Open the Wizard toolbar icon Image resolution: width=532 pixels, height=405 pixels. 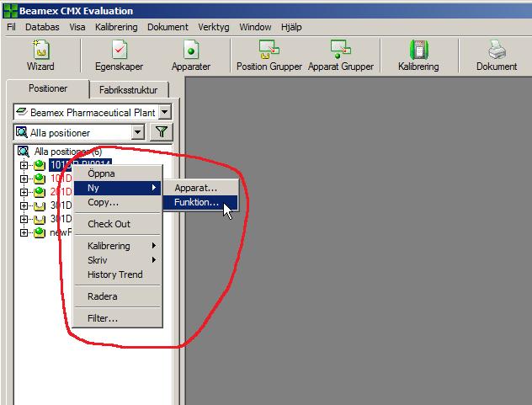40,50
